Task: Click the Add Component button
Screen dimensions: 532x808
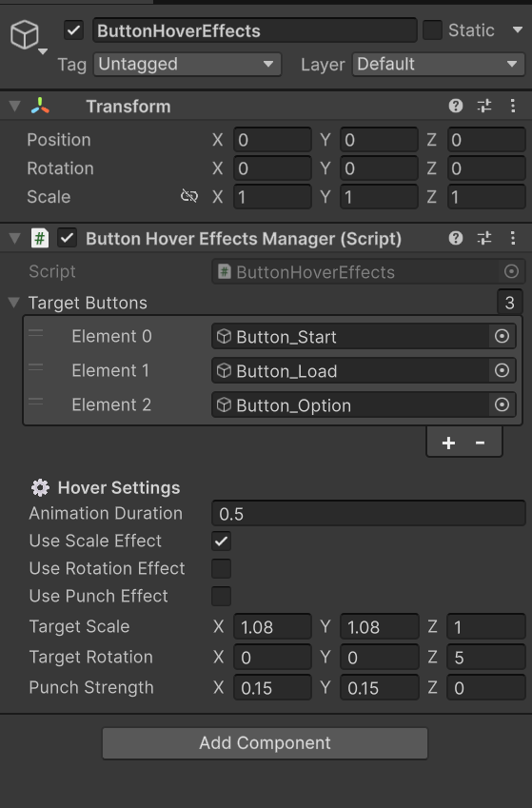Action: pos(265,743)
